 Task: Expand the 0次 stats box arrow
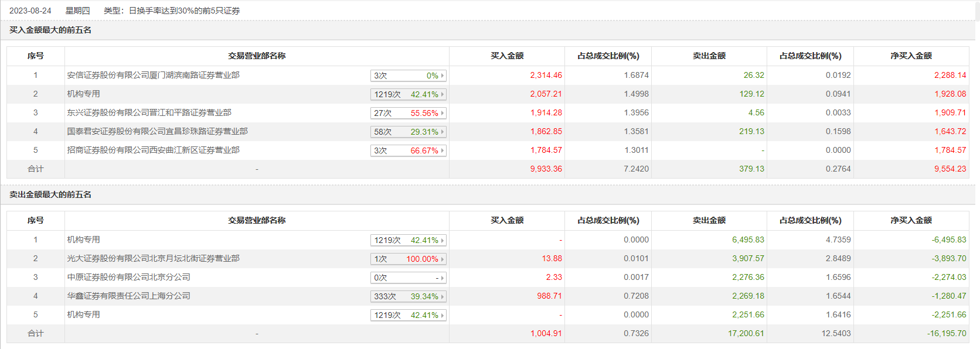(443, 278)
